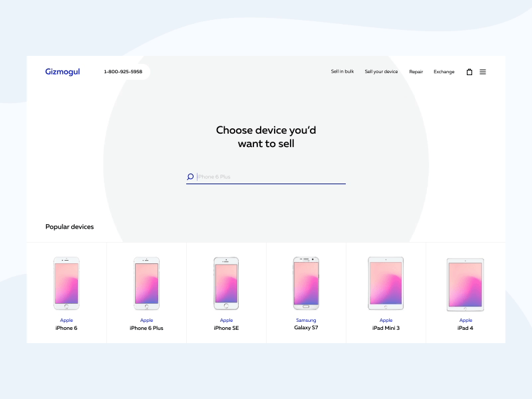Select the iPhone SE device thumbnail

tap(226, 282)
